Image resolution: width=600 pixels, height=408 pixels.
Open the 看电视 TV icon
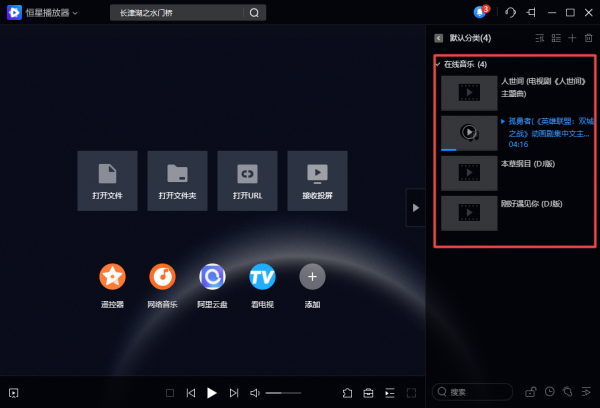tap(262, 276)
